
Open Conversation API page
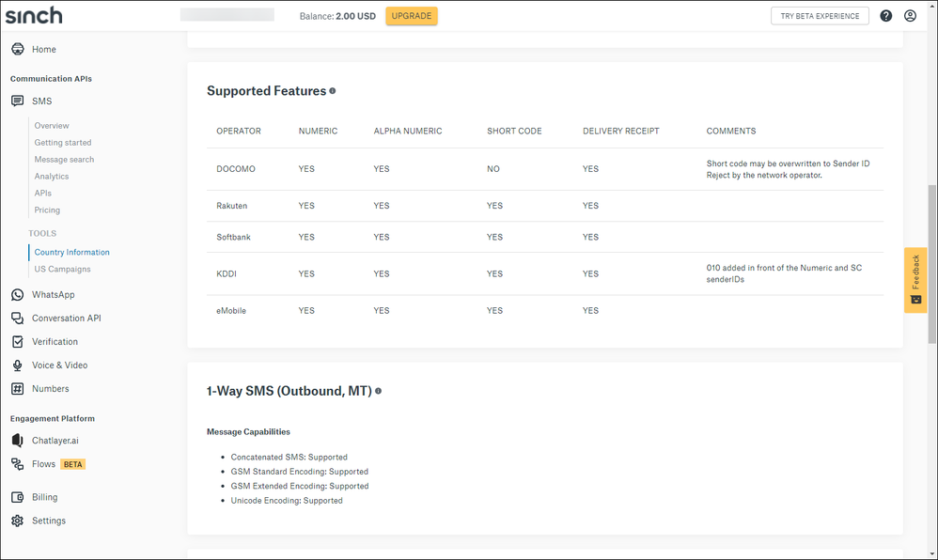pyautogui.click(x=67, y=319)
